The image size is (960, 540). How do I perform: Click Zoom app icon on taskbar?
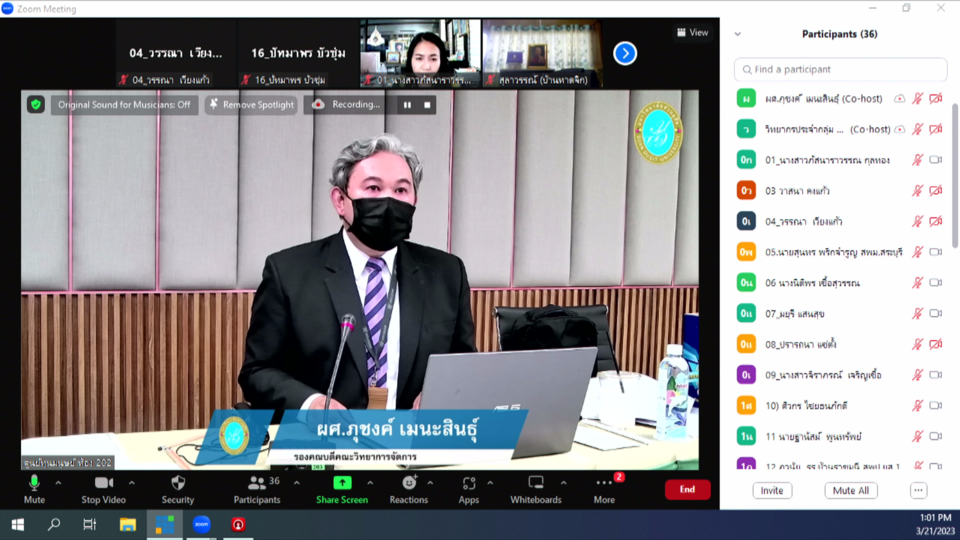pos(201,525)
